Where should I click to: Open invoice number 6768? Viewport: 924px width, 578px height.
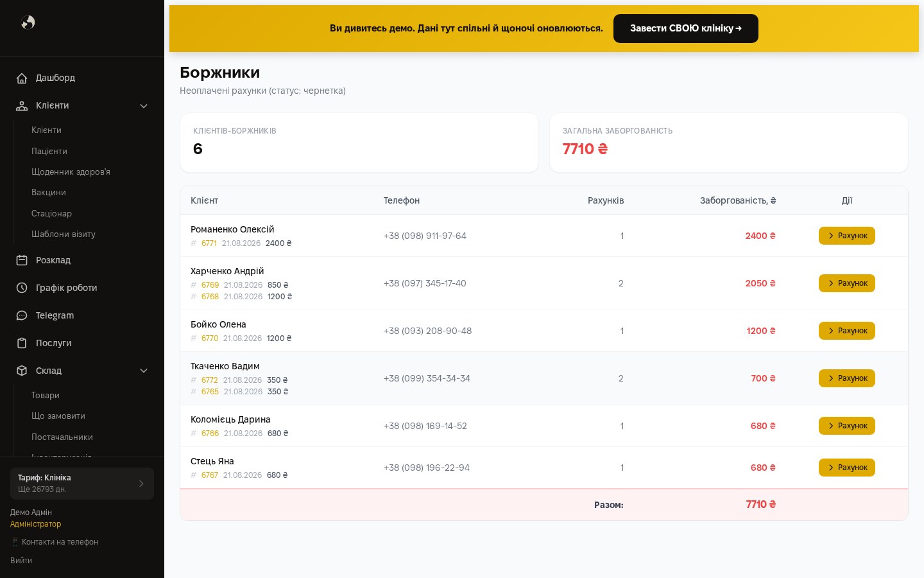210,297
